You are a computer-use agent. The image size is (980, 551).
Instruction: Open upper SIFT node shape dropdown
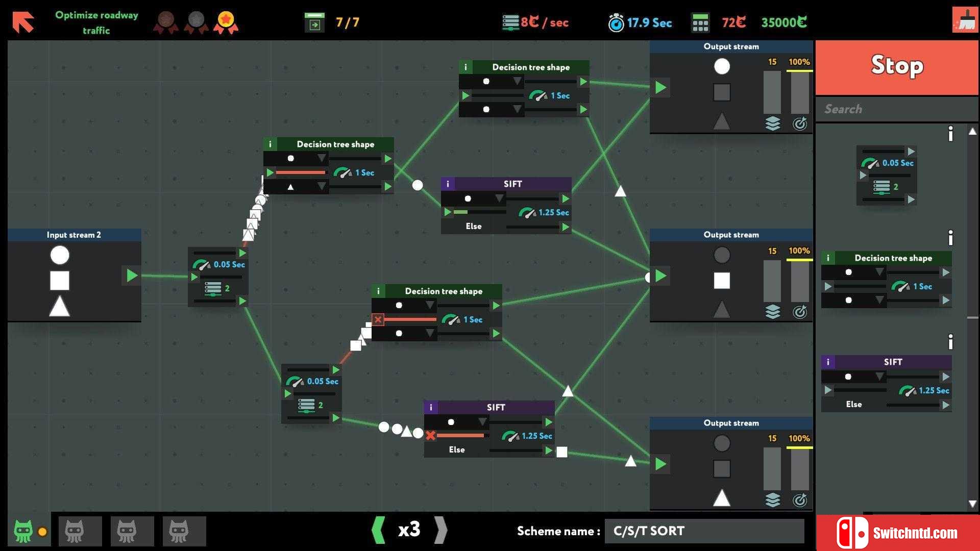499,198
